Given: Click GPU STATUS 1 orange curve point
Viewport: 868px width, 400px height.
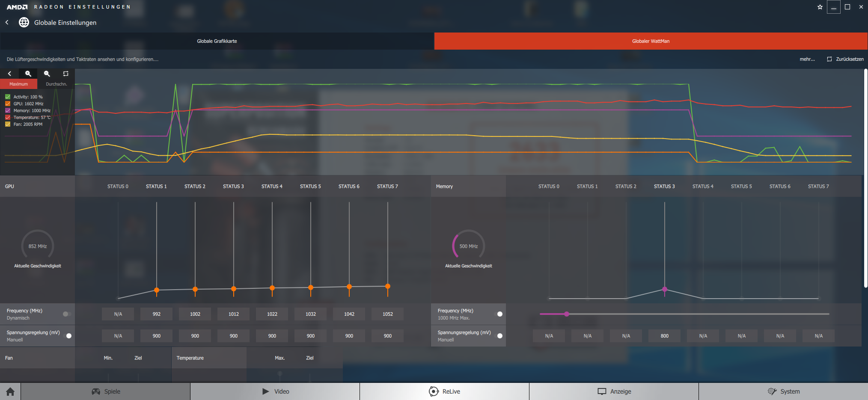Looking at the screenshot, I should tap(157, 290).
